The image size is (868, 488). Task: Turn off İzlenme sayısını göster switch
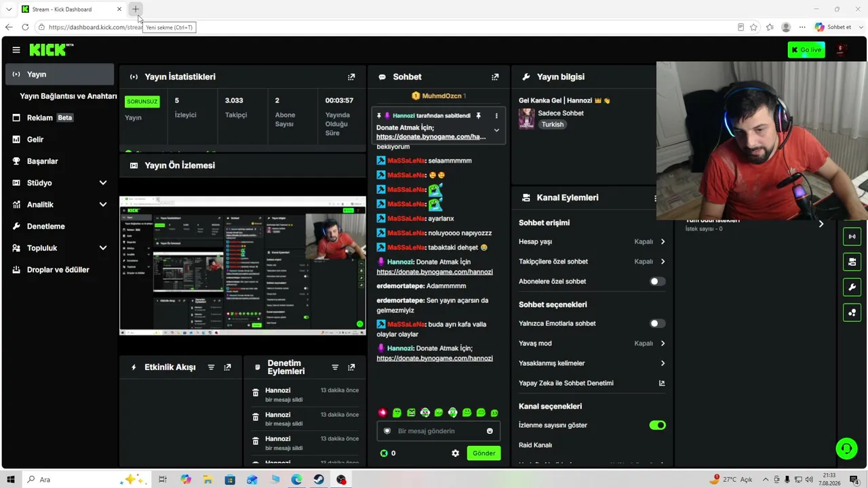[x=657, y=425]
